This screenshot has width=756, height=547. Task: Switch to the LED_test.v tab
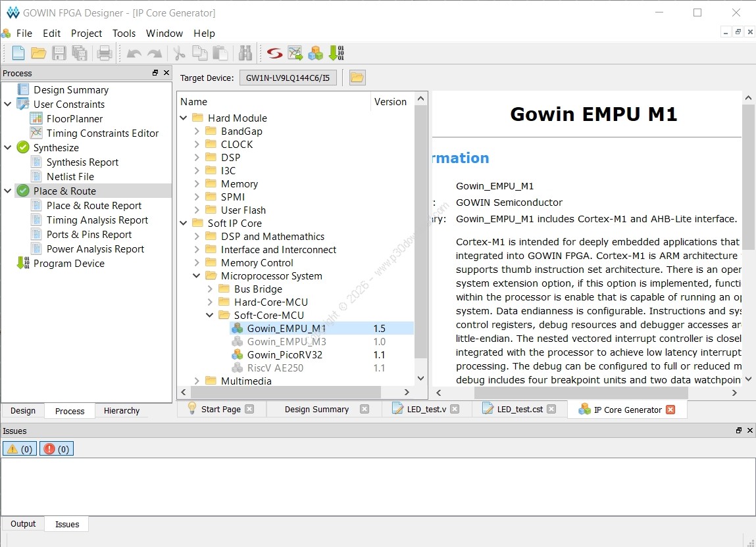coord(426,409)
